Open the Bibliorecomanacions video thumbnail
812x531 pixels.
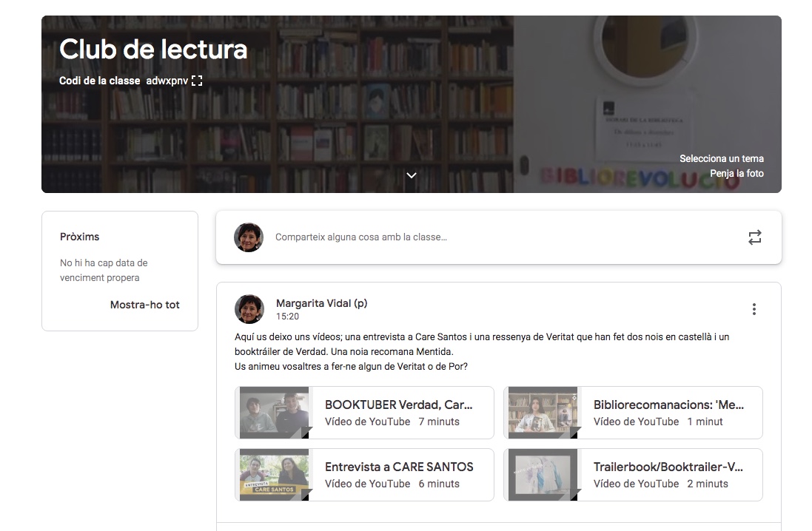(x=543, y=413)
